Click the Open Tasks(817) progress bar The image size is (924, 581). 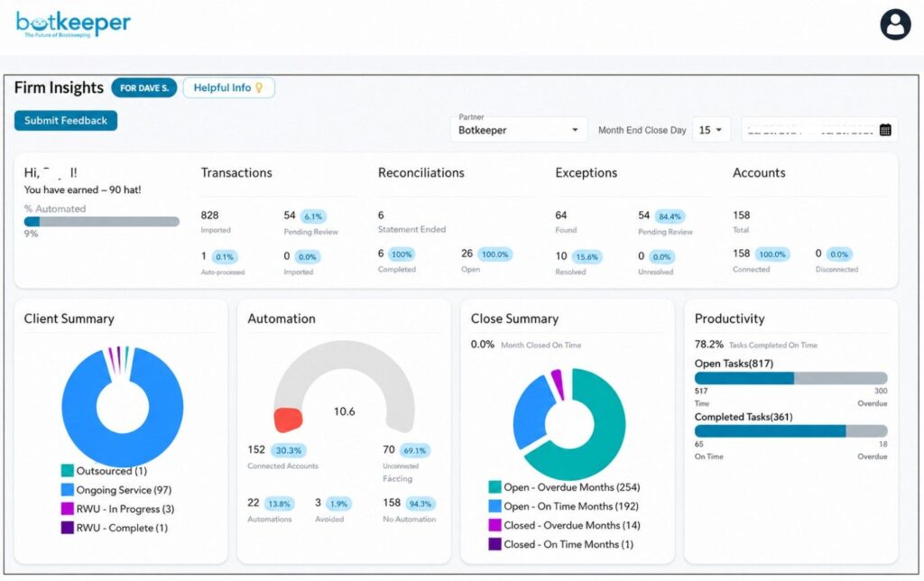click(790, 378)
